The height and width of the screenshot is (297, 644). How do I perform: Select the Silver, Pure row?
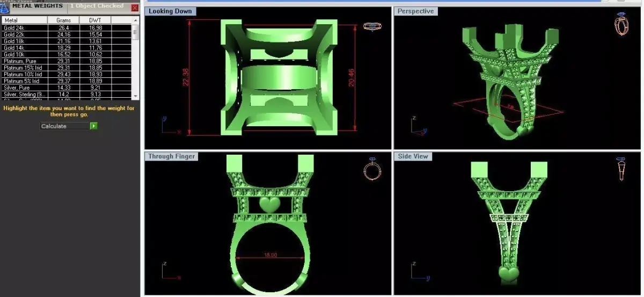[x=67, y=88]
